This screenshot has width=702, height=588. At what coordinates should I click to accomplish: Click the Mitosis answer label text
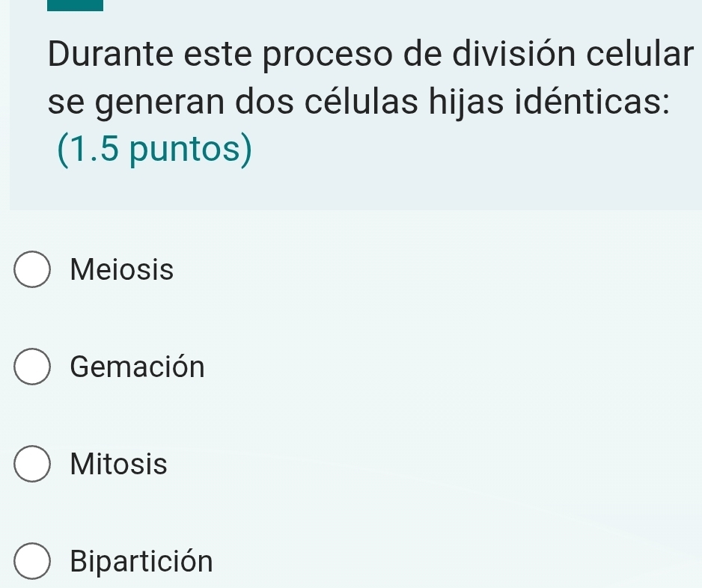118,465
